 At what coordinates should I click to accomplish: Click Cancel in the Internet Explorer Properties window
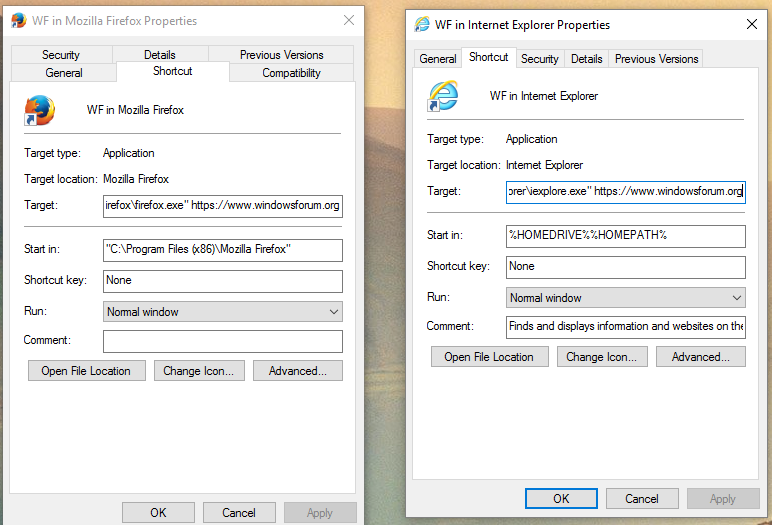(x=642, y=498)
